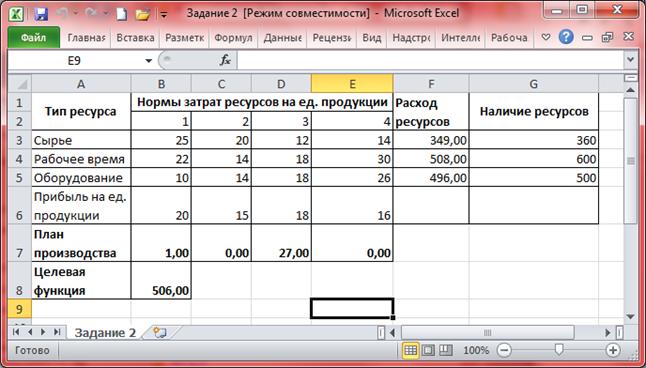Go to first sheet navigation arrow
Viewport: 646px width, 368px height.
[16, 332]
